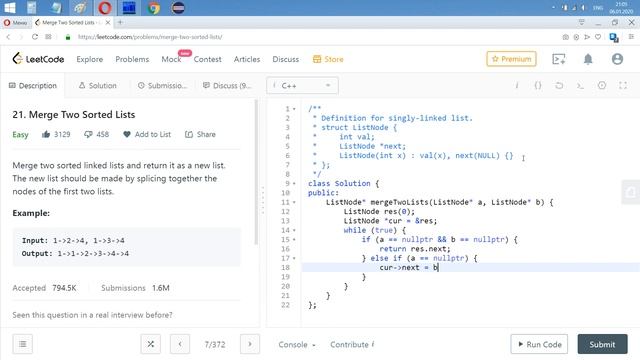Viewport: 640px width, 360px height.
Task: Open the Contest page
Action: 207,59
